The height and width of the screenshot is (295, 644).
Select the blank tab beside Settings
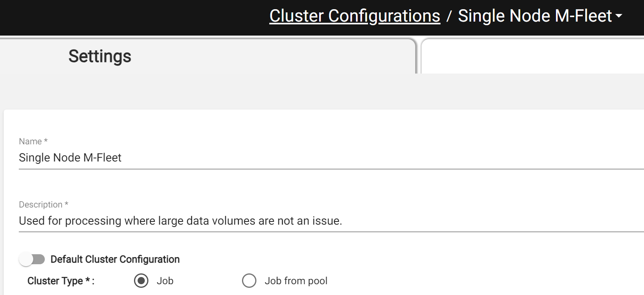click(533, 56)
